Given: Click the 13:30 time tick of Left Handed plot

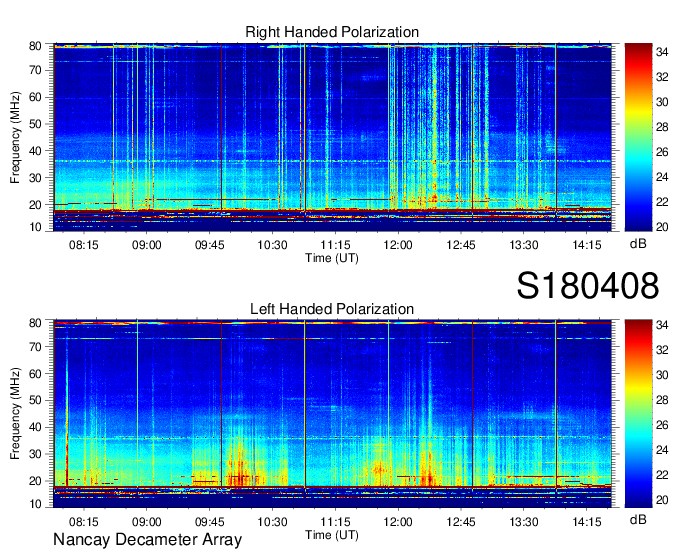Looking at the screenshot, I should (x=524, y=522).
